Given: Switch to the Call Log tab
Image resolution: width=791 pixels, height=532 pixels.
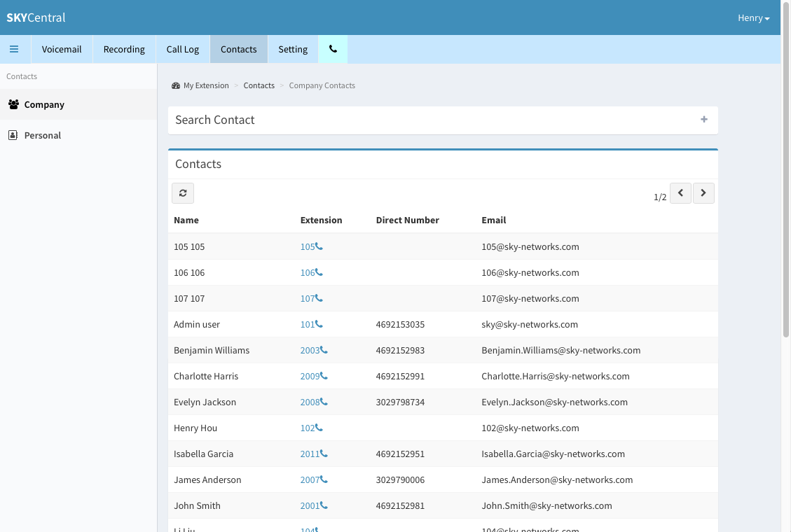Looking at the screenshot, I should [x=183, y=50].
